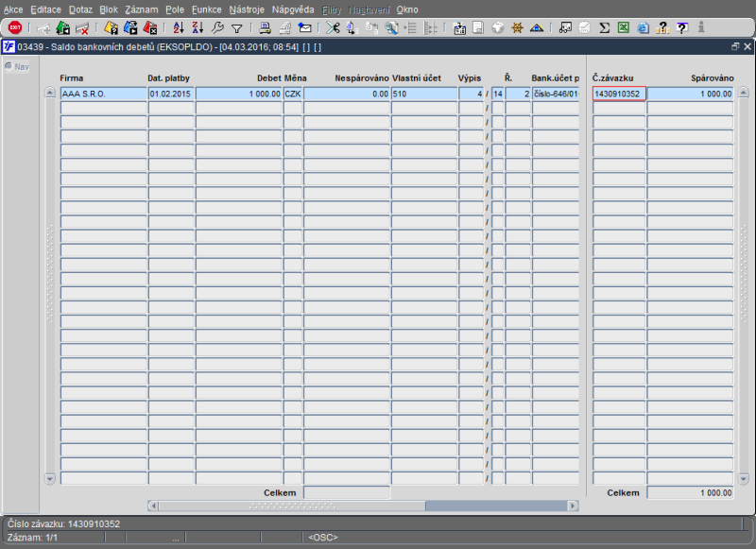This screenshot has height=549, width=756.
Task: Open the Záznam menu
Action: point(141,9)
